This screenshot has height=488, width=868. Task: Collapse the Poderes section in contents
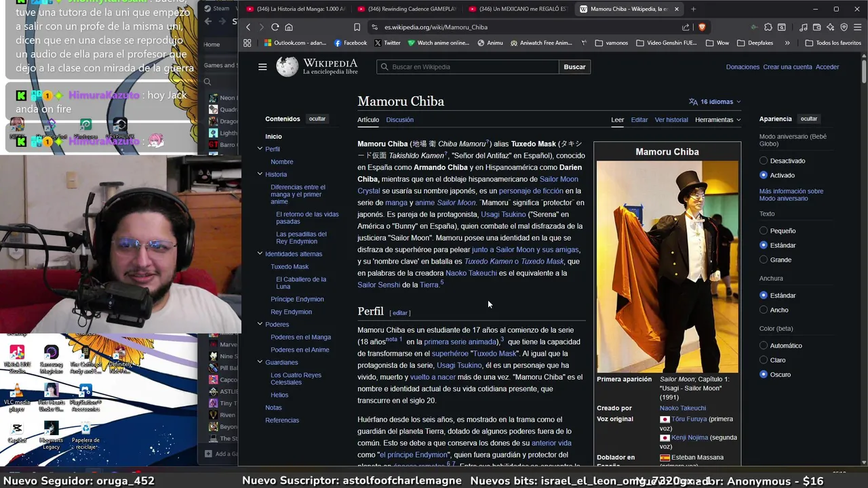coord(260,324)
